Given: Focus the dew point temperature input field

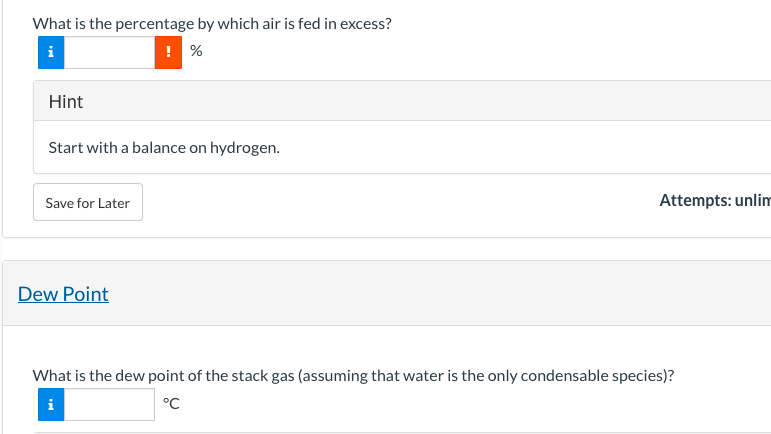Looking at the screenshot, I should click(x=109, y=405).
